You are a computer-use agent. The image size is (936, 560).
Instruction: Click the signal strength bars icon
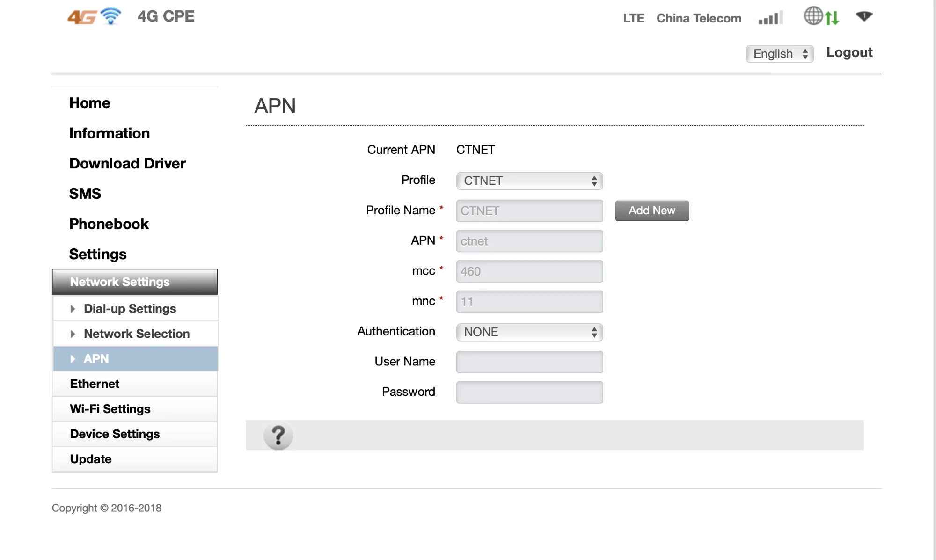tap(770, 18)
